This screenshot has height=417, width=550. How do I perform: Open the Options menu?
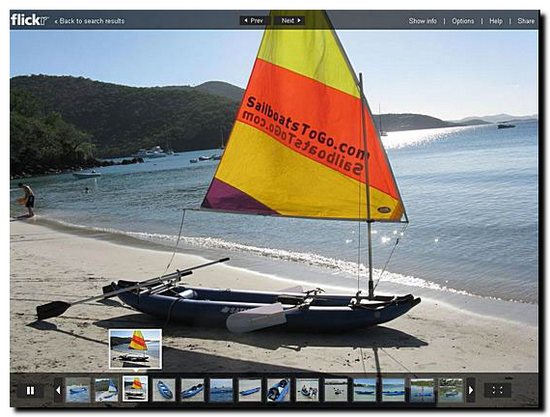click(463, 21)
